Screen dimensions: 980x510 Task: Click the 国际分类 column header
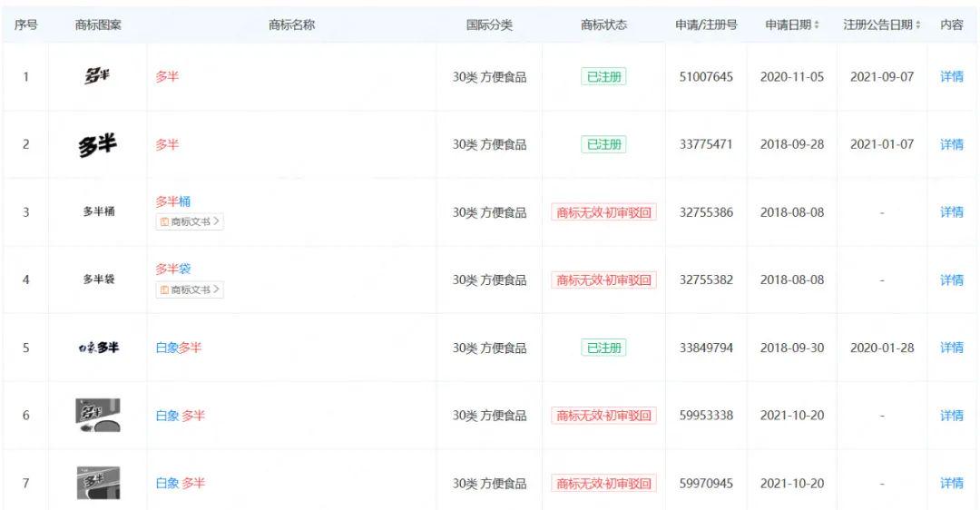pyautogui.click(x=489, y=25)
